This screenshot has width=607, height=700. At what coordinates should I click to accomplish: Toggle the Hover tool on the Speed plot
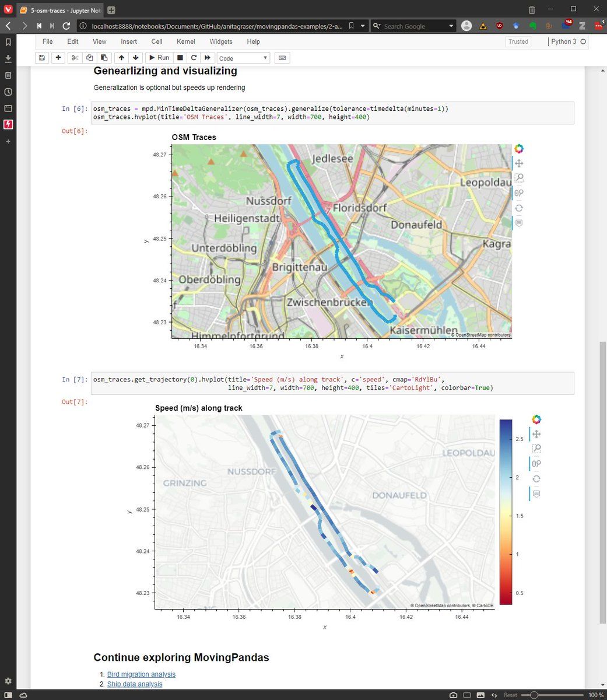[x=536, y=494]
